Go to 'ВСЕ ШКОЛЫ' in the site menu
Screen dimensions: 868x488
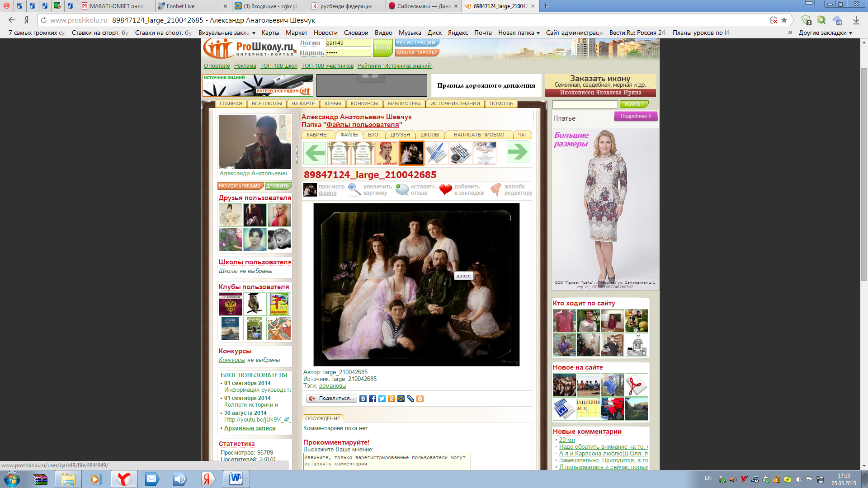point(267,103)
